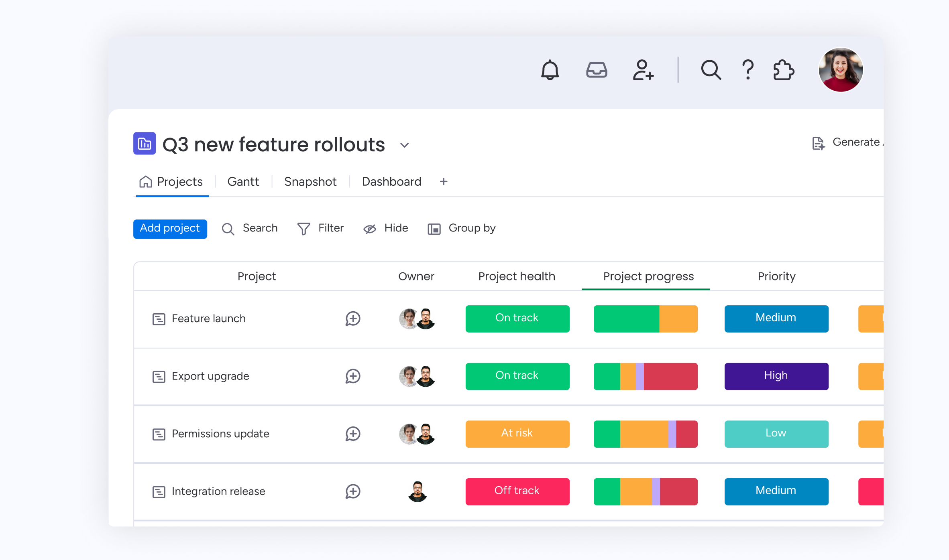Open the apps puzzle piece icon
The image size is (949, 560).
783,70
